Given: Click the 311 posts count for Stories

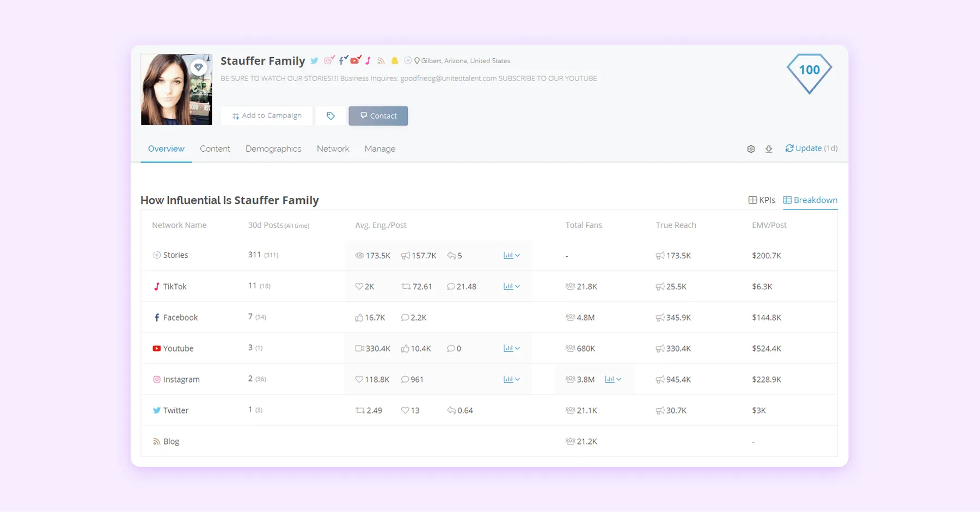Looking at the screenshot, I should (x=254, y=255).
